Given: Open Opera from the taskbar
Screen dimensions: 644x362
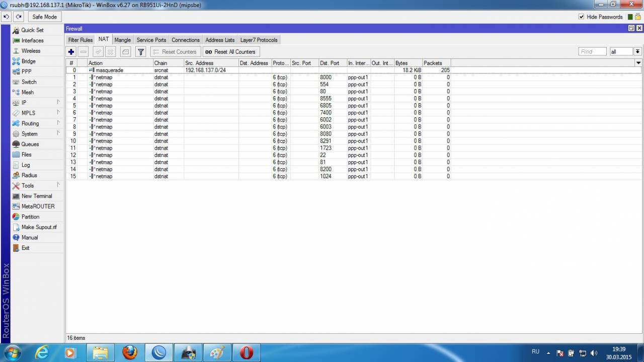Looking at the screenshot, I should 246,352.
